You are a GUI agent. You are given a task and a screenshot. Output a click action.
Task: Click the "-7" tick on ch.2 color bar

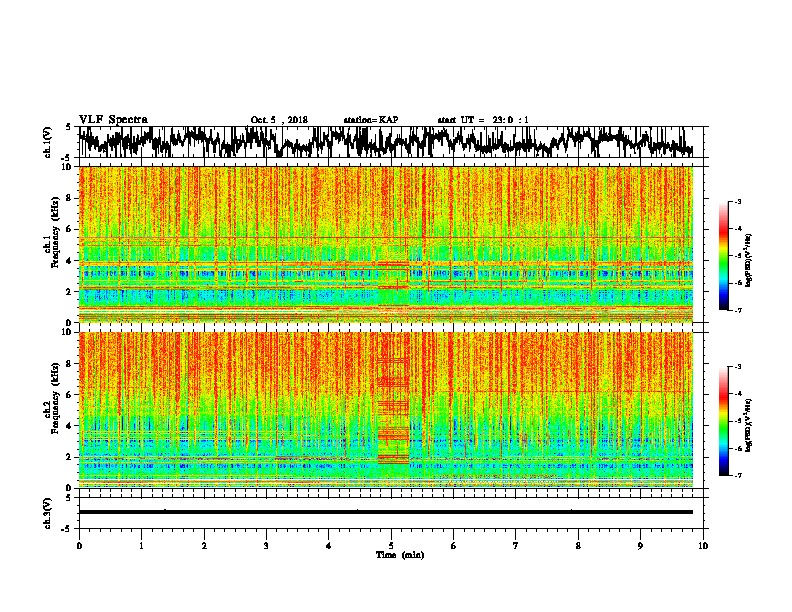tap(737, 476)
